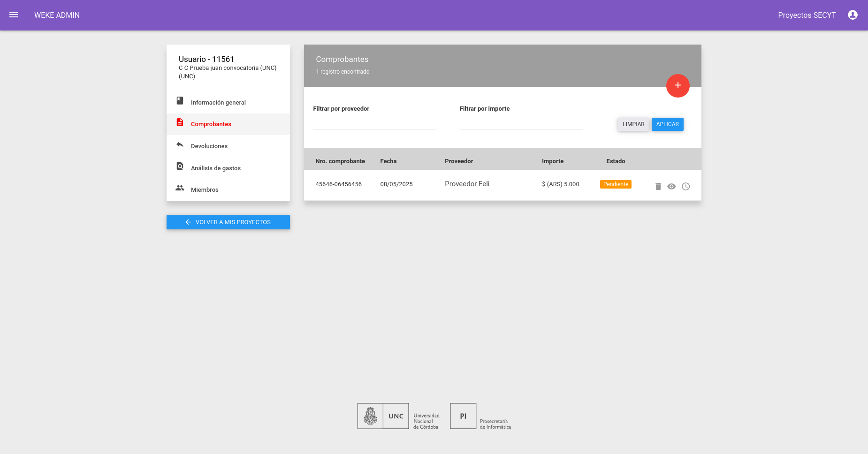
Task: Apply filters with APLICAR button
Action: tap(667, 124)
